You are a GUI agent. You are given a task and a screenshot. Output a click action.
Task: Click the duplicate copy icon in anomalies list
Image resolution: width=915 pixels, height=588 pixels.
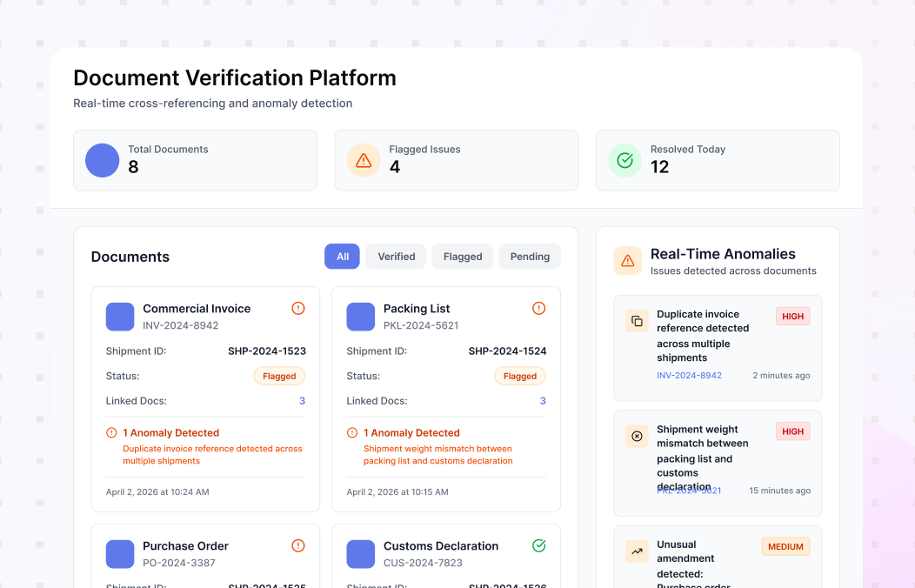coord(638,321)
